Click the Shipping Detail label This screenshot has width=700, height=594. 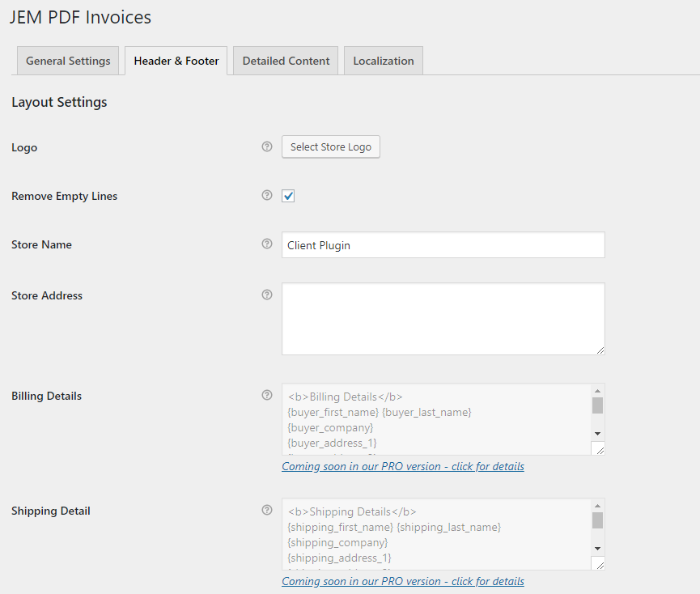pyautogui.click(x=51, y=511)
